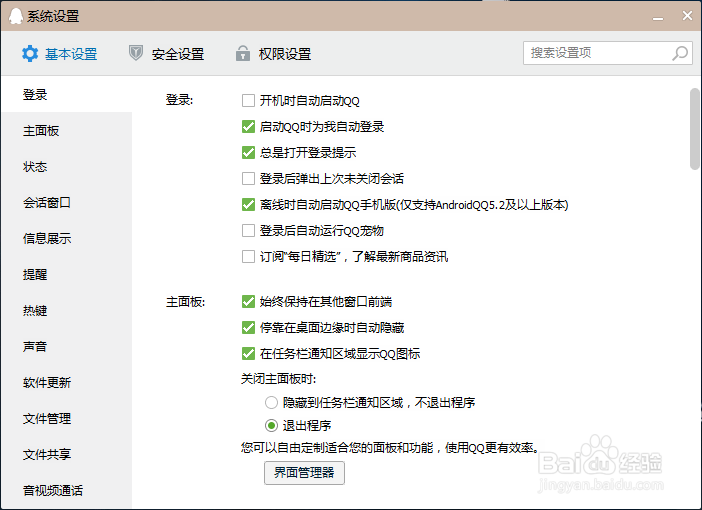Open 文件共享 settings in sidebar
The height and width of the screenshot is (510, 702).
[x=67, y=454]
